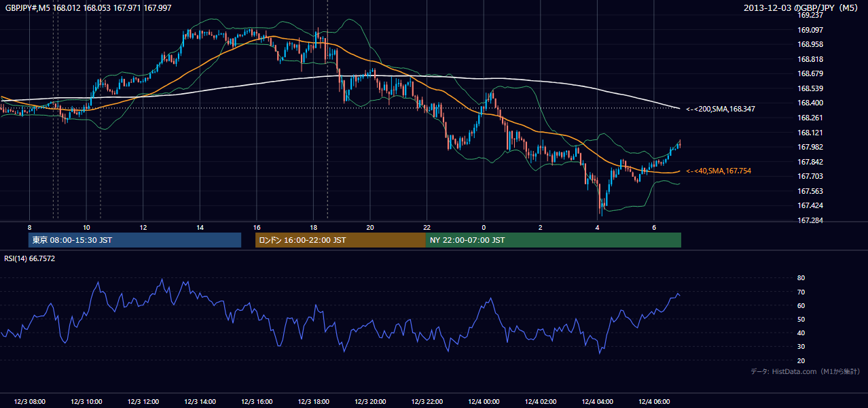Click price axis value 168.261

tap(810, 118)
